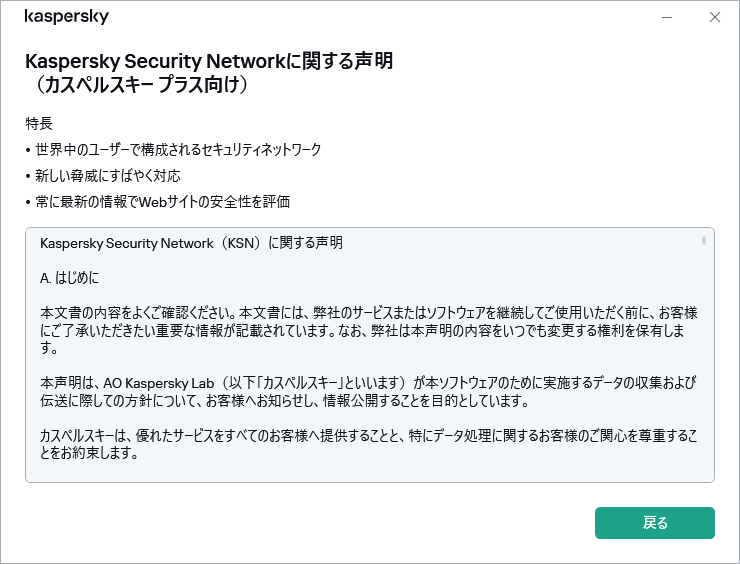Close the Kaspersky statement window
Screen dimensions: 740x564
coord(714,17)
